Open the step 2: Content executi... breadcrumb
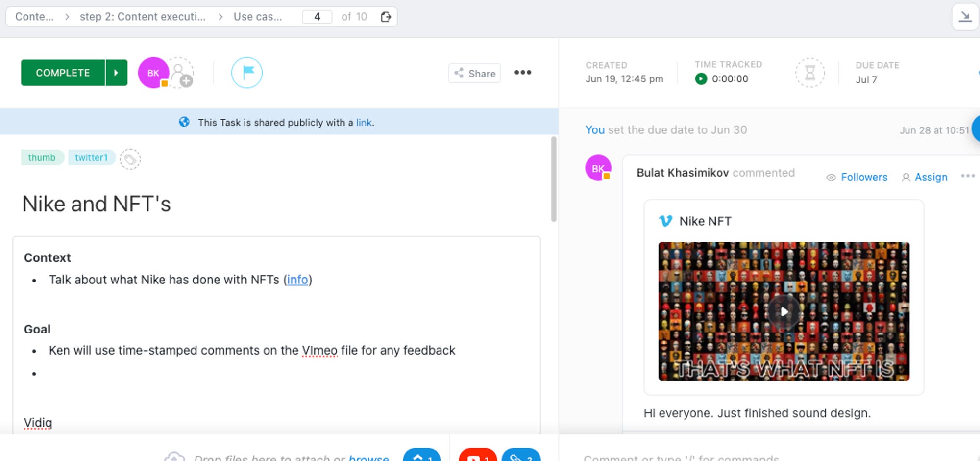The height and width of the screenshot is (461, 980). [143, 17]
